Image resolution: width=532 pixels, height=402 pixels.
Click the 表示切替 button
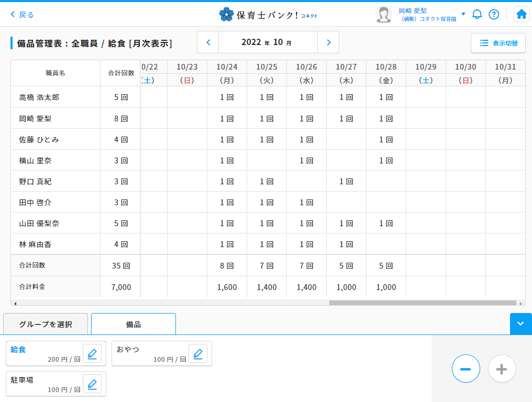coord(498,43)
